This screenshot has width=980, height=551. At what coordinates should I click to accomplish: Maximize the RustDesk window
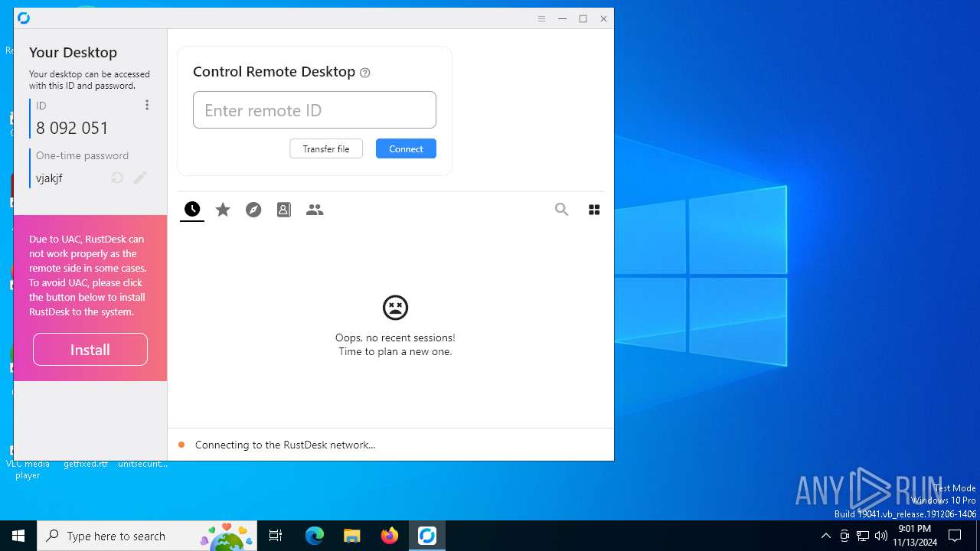583,18
